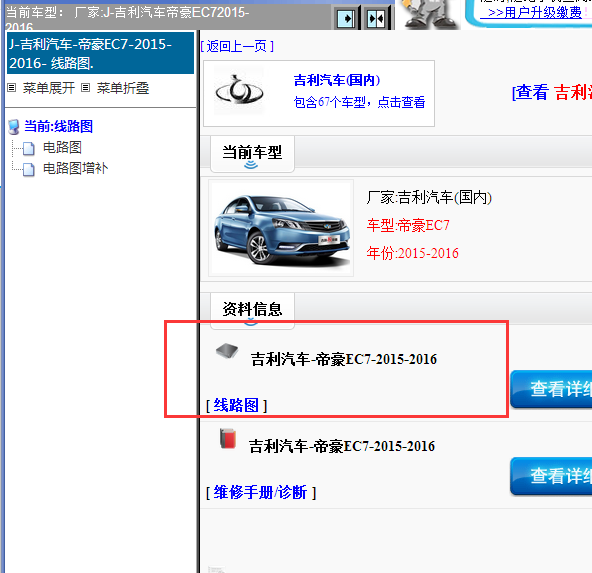Open the 吉利汽车(国内) brand link
The height and width of the screenshot is (573, 592).
(x=337, y=80)
